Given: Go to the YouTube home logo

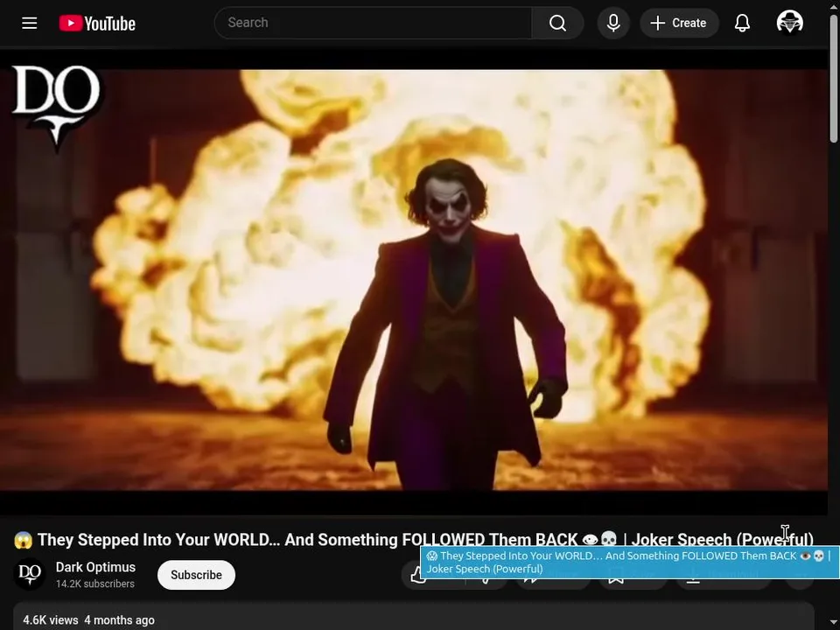Looking at the screenshot, I should 97,23.
